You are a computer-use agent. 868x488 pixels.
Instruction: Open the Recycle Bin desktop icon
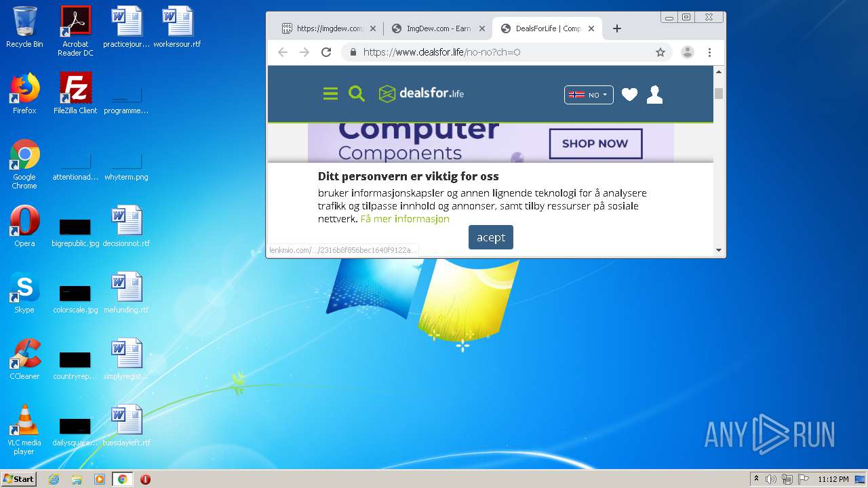pos(24,27)
